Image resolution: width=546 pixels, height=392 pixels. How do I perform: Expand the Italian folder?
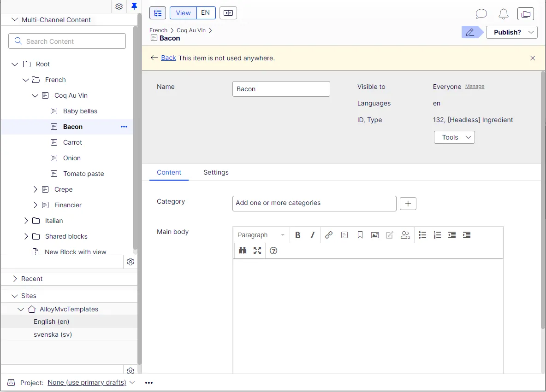(26, 221)
